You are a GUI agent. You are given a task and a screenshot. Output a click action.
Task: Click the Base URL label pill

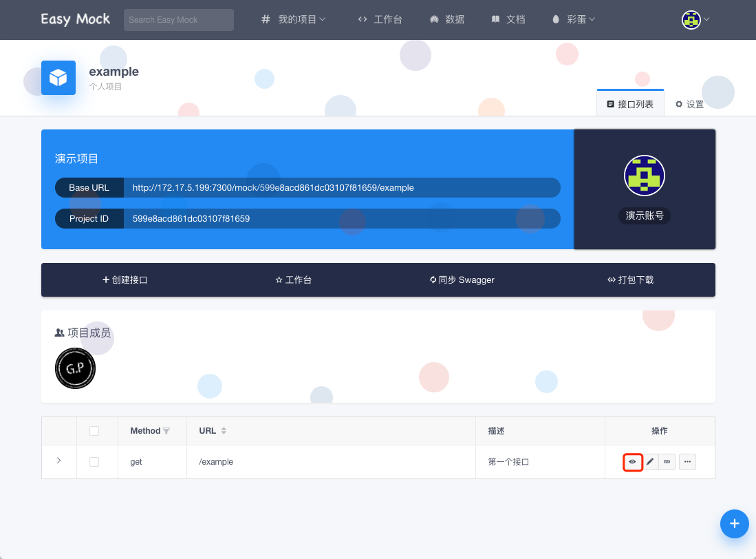point(89,188)
